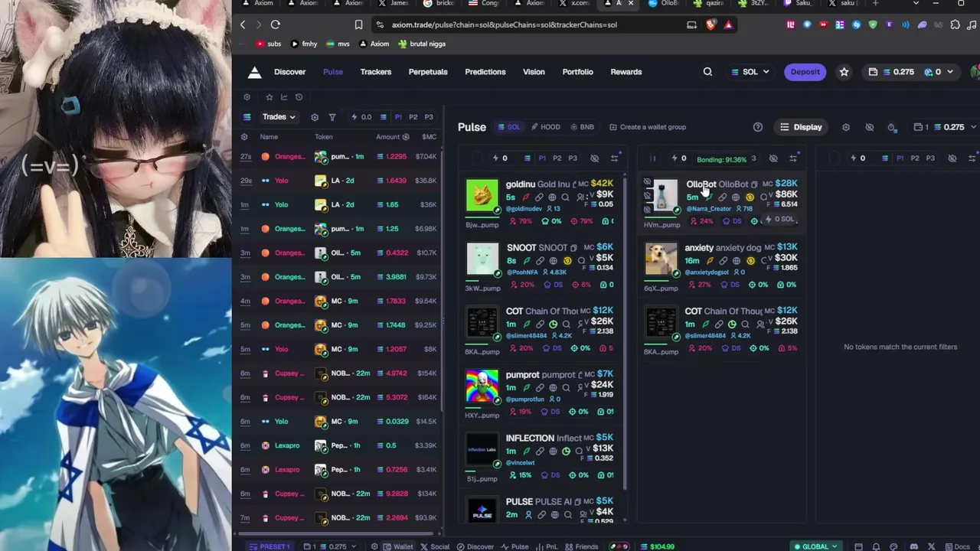Screen dimensions: 980x551
Task: Select preset P3 in the first Pulse column
Action: [x=573, y=158]
